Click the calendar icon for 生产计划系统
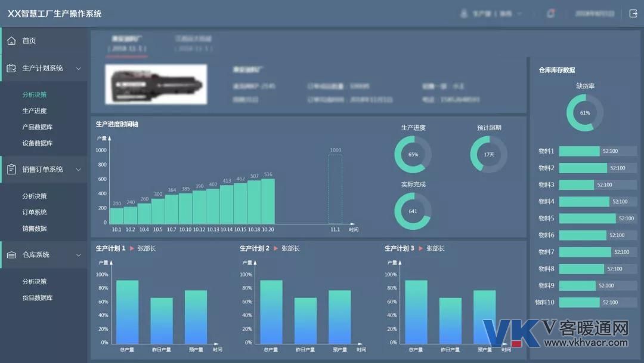Viewport: 644px width, 363px height. pyautogui.click(x=11, y=68)
